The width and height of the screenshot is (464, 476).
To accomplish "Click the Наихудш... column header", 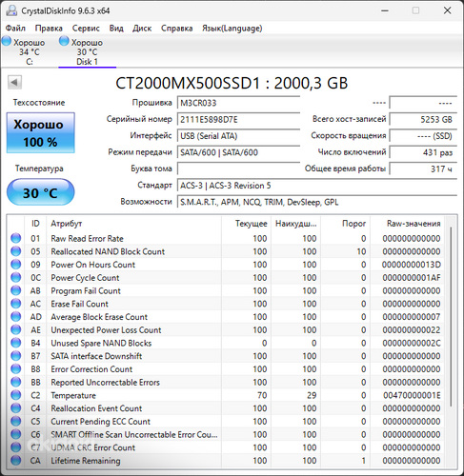I will point(296,224).
